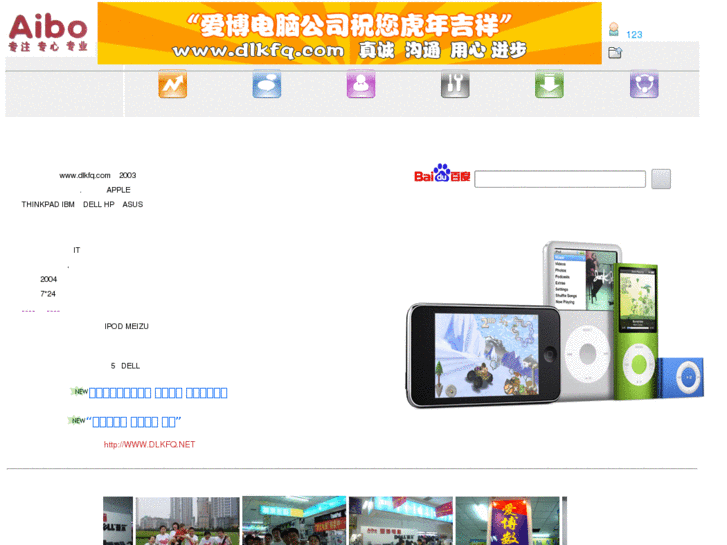Click the Baidu search submit button

tap(661, 179)
